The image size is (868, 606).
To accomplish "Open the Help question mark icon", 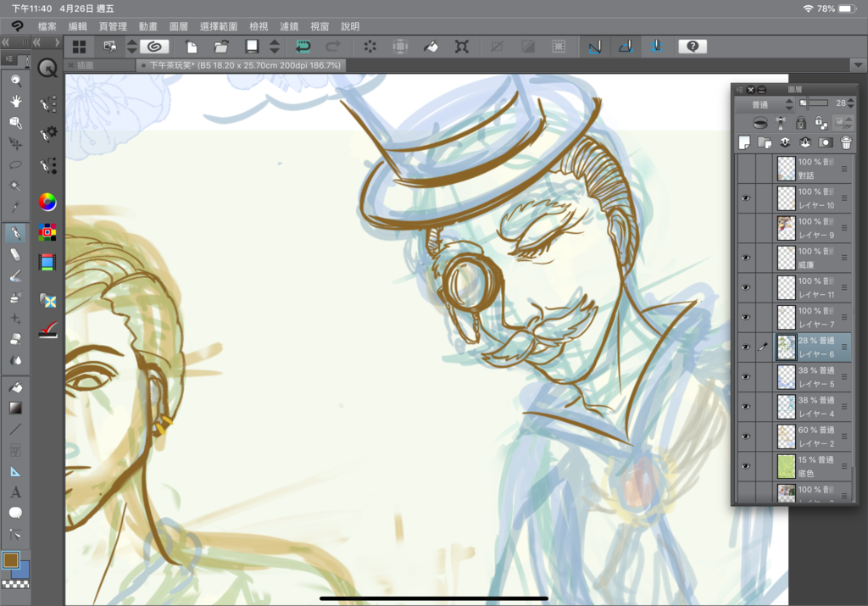I will coord(693,47).
